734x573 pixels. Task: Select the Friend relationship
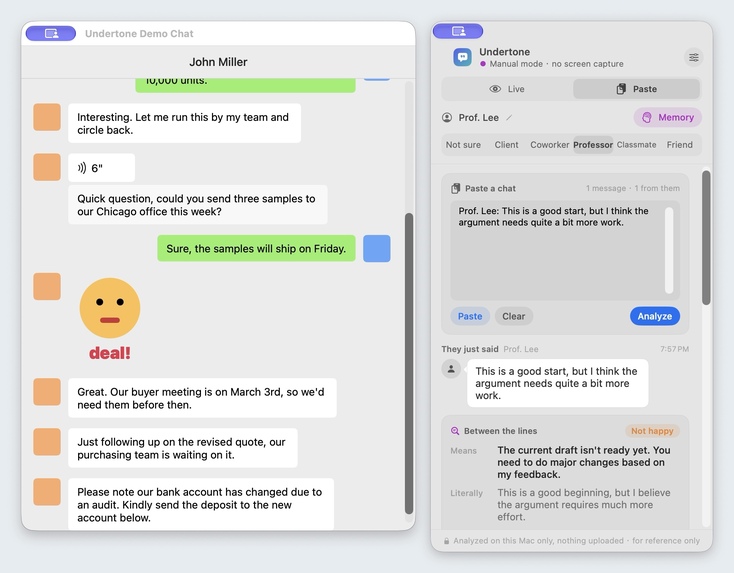(x=680, y=145)
